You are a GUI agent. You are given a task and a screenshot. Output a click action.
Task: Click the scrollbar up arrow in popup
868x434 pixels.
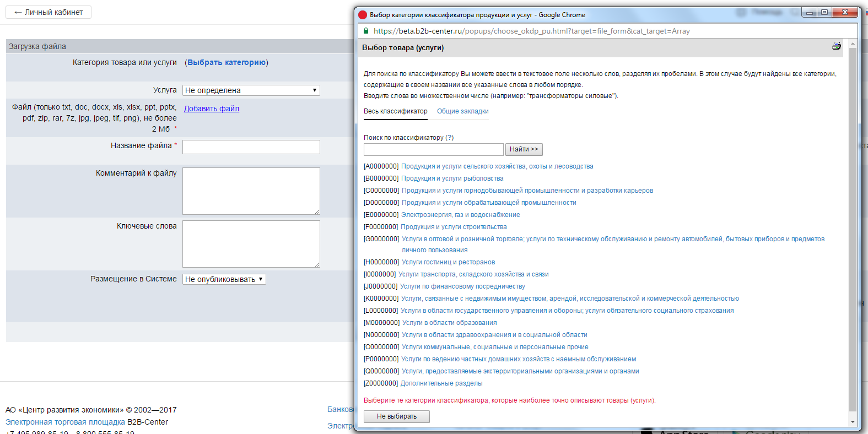pos(853,43)
